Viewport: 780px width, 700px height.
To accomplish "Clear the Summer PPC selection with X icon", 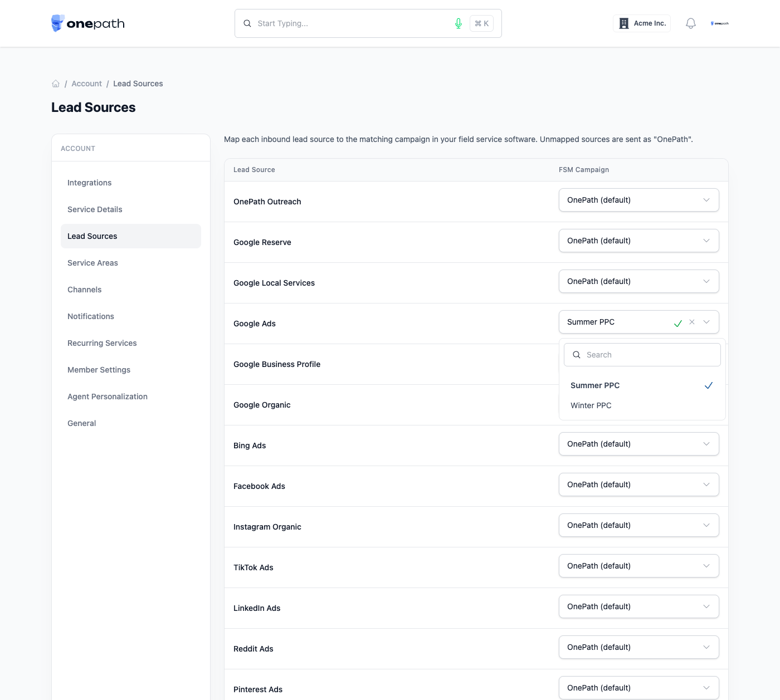I will [692, 322].
